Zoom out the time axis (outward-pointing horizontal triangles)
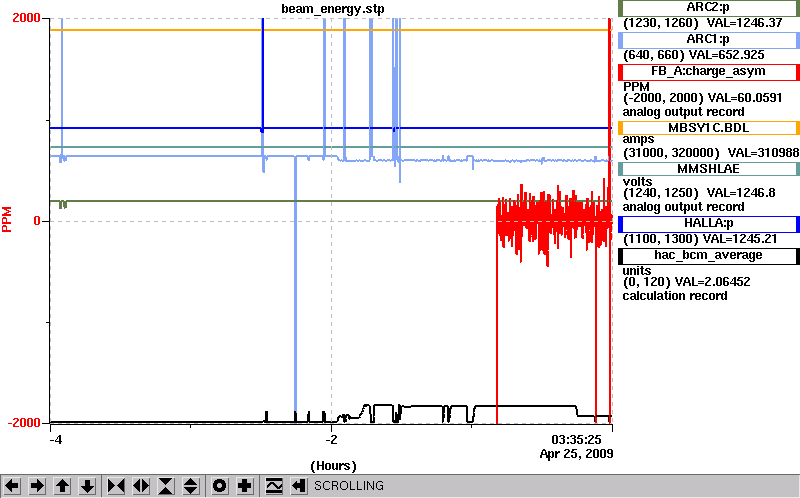 click(141, 485)
